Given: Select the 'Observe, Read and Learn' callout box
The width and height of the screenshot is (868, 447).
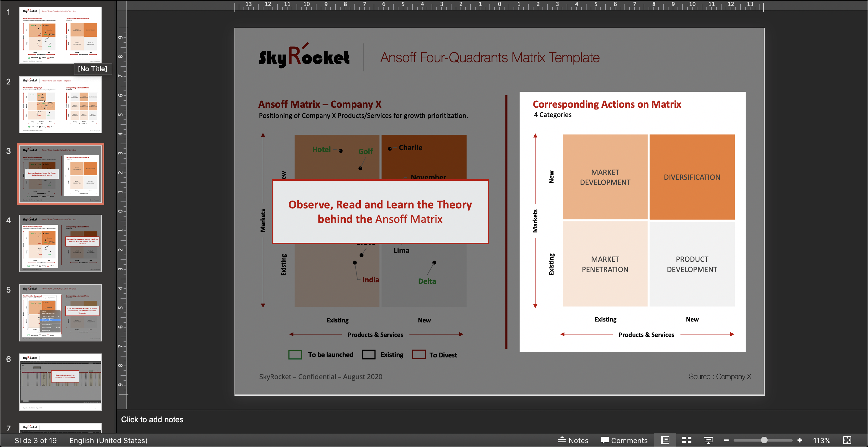Looking at the screenshot, I should (380, 212).
